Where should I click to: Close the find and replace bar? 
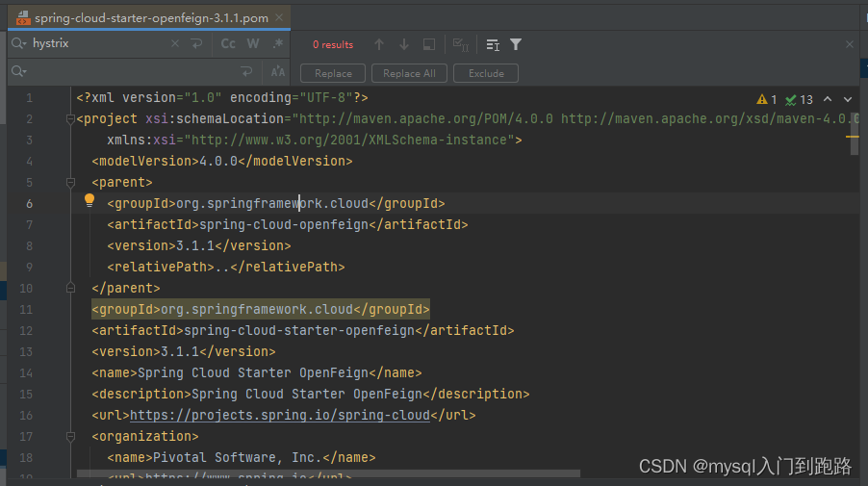(x=850, y=44)
